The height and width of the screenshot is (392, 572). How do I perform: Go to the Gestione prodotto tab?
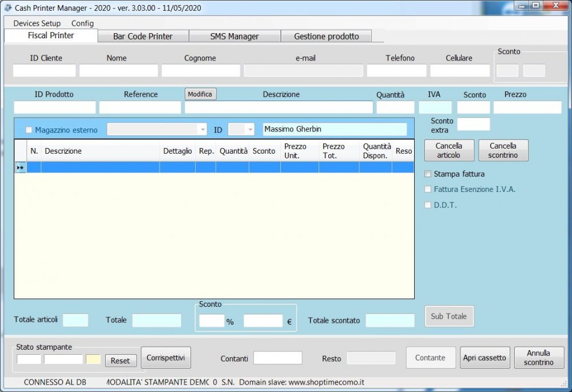pos(326,37)
